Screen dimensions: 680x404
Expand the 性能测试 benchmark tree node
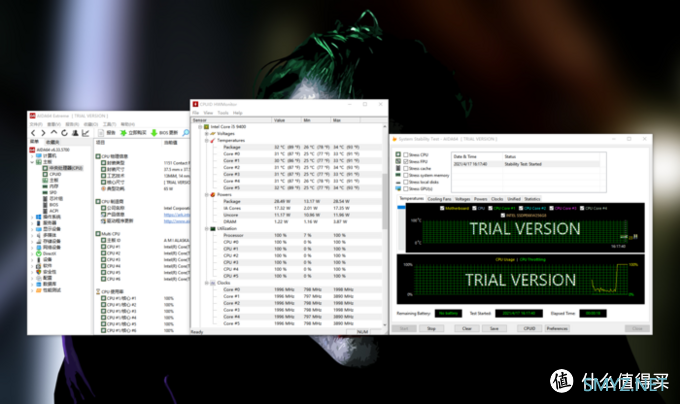coord(32,290)
